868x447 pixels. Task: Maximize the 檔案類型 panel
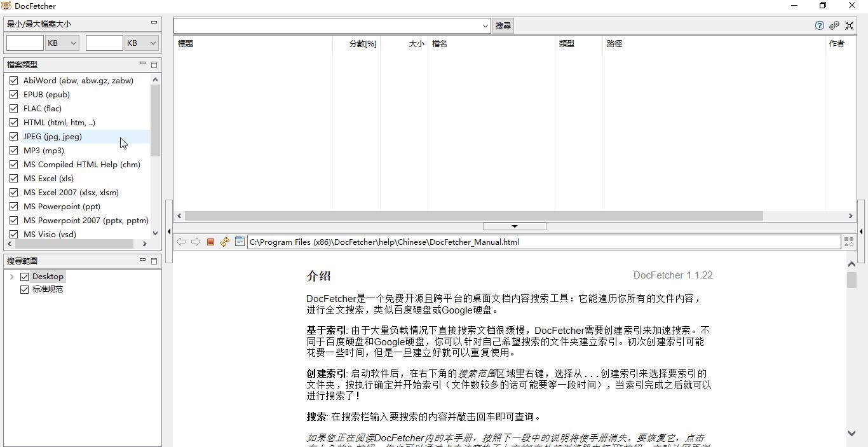[x=154, y=64]
